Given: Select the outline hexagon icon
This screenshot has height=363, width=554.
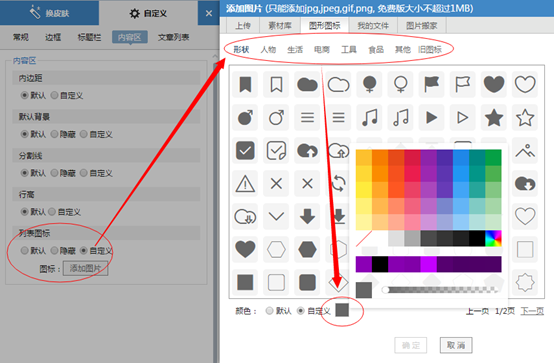Looking at the screenshot, I should point(276,250).
